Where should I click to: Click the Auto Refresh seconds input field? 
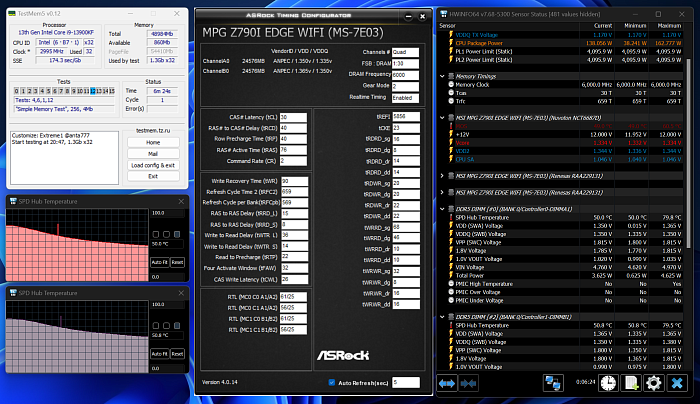(x=406, y=383)
